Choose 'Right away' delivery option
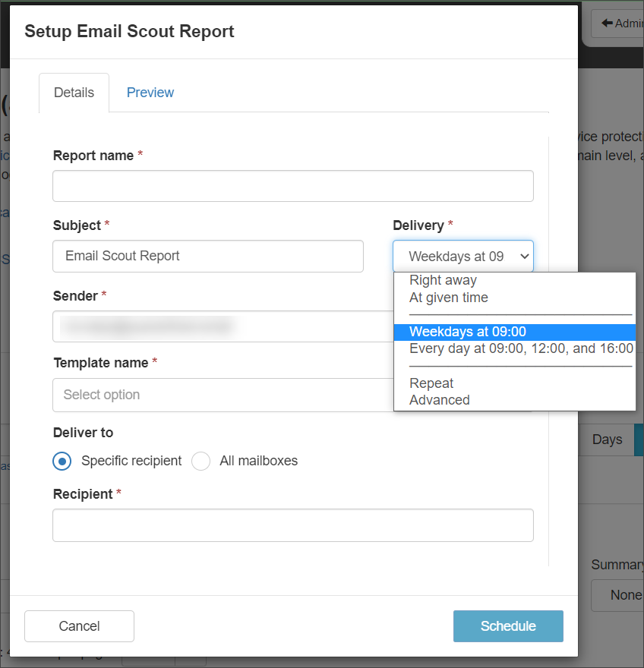Image resolution: width=644 pixels, height=668 pixels. [x=443, y=281]
